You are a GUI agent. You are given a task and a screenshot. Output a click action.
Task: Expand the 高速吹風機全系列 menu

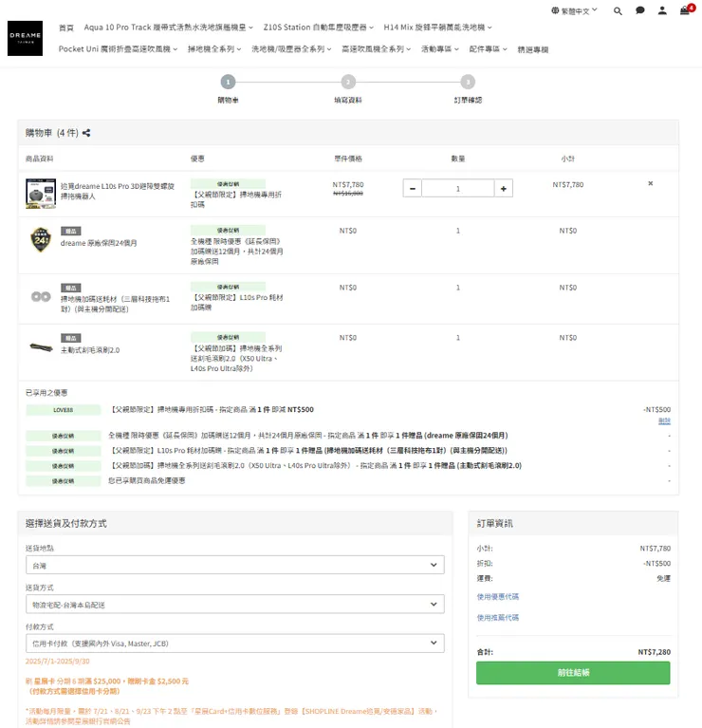coord(377,49)
